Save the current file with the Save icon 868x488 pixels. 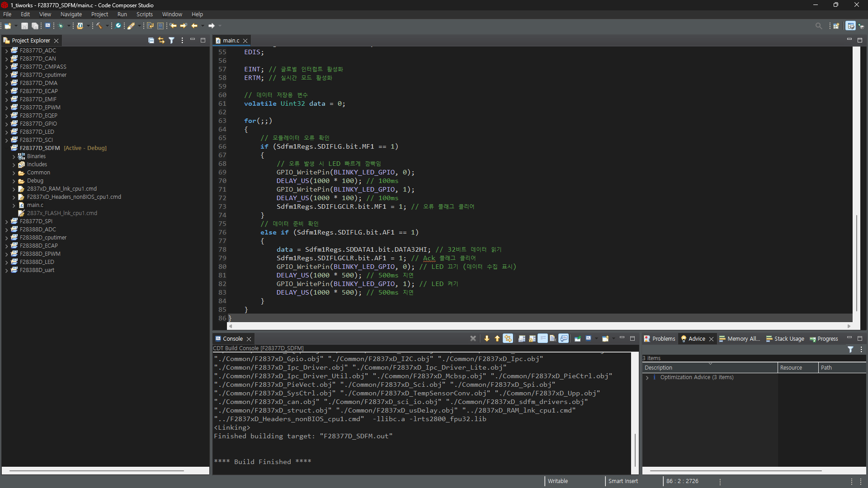coord(24,26)
